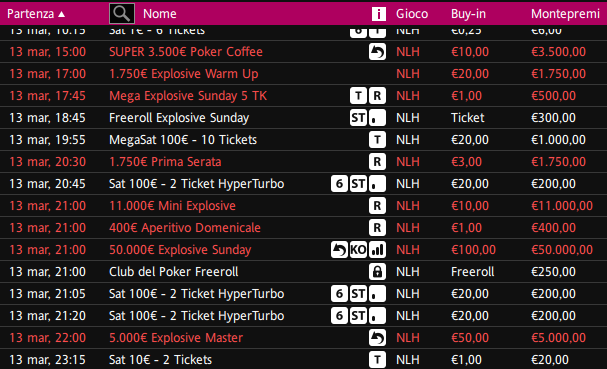Click the T icon on Mega Explosive Sunday 5 TK

pyautogui.click(x=358, y=96)
